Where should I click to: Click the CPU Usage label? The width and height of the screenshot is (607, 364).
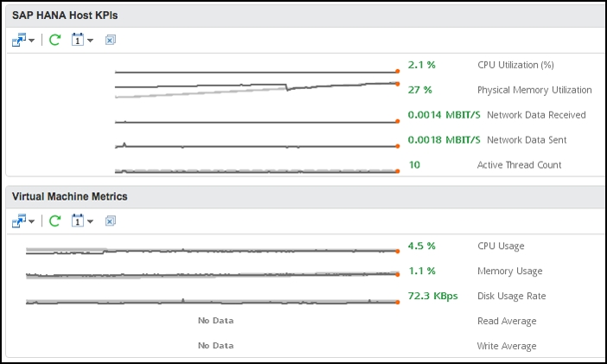pyautogui.click(x=501, y=246)
